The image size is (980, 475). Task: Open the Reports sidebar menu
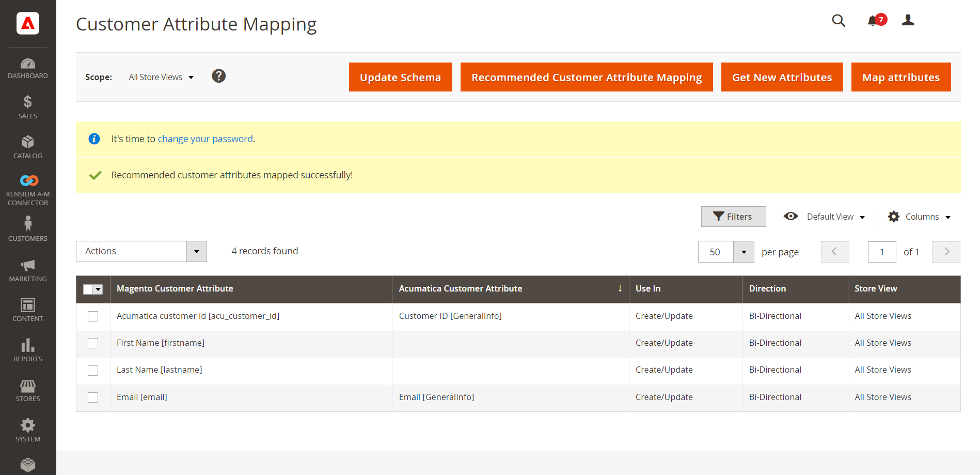click(x=28, y=350)
